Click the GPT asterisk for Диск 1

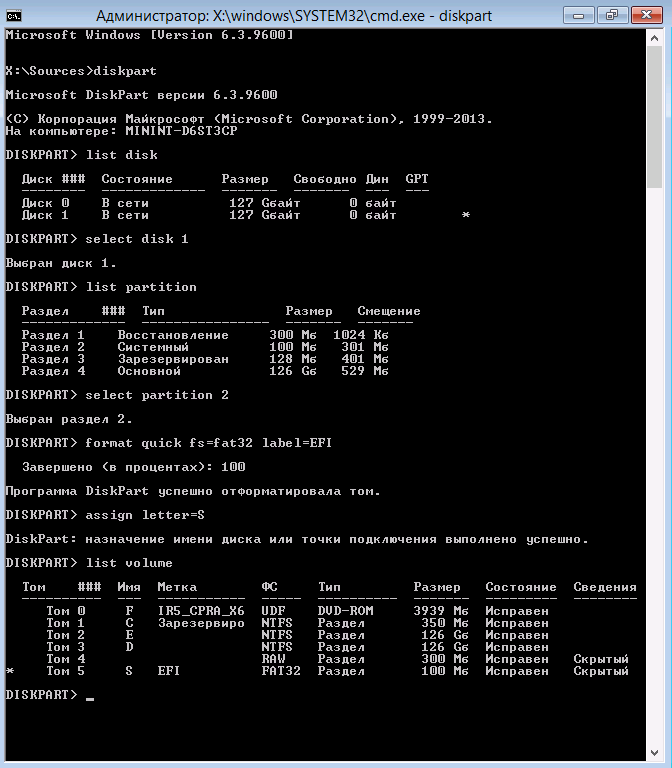[465, 215]
